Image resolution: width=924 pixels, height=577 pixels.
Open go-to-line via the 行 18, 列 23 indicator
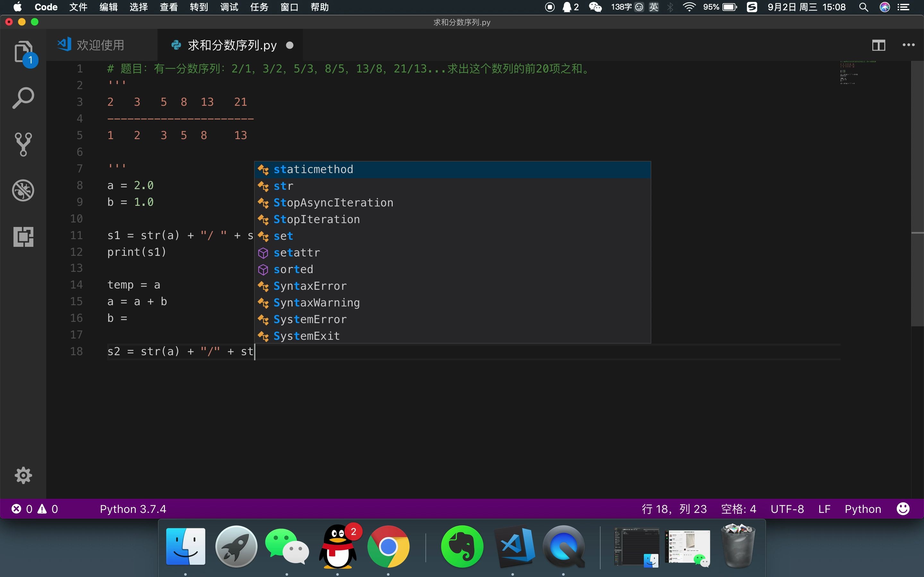click(674, 509)
